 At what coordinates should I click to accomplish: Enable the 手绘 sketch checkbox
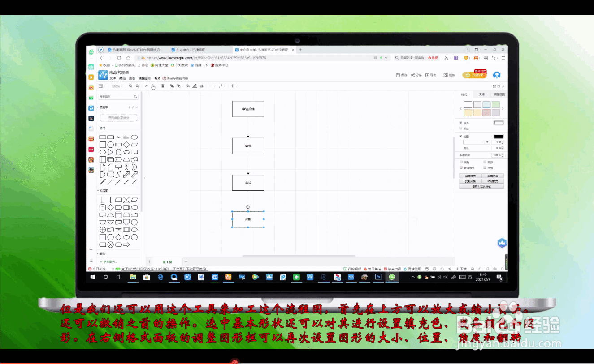pyautogui.click(x=485, y=167)
